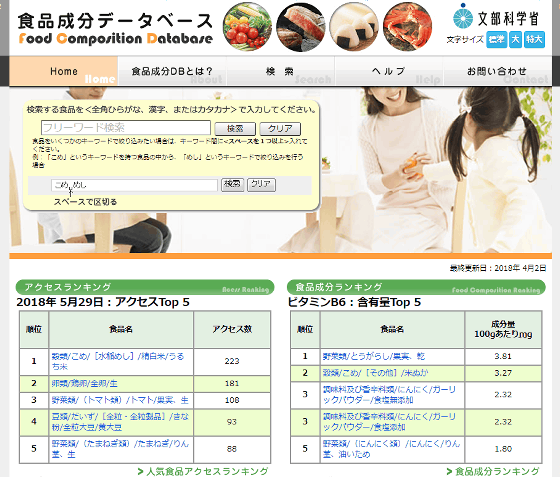
Task: Click the 検索 button beside the free-word field
Action: click(235, 129)
